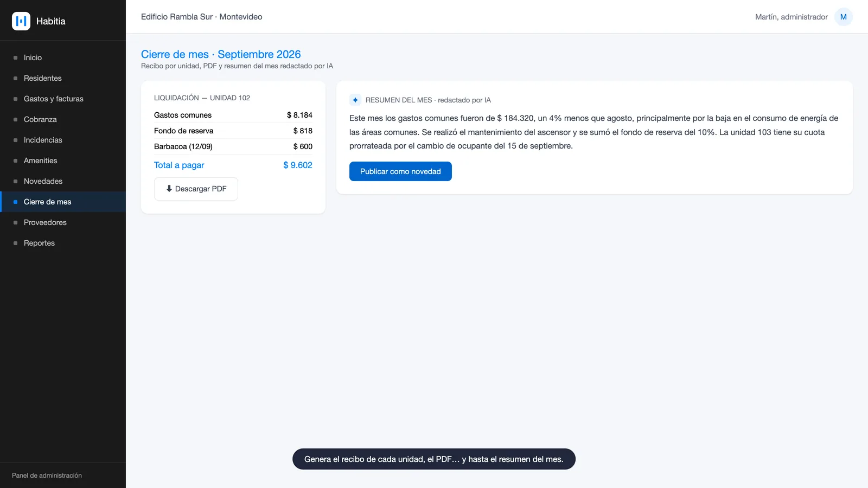
Task: Click the Habitia logo icon
Action: pyautogui.click(x=21, y=21)
